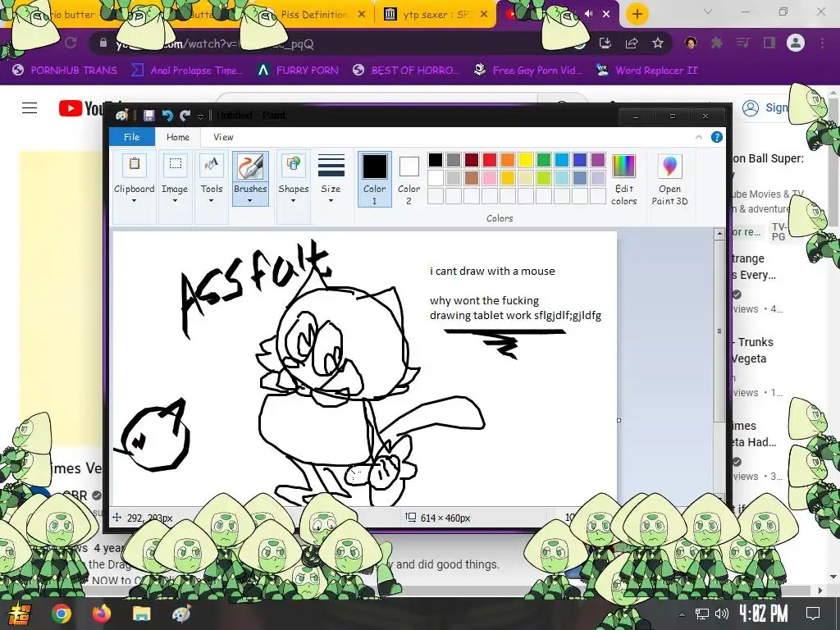This screenshot has height=630, width=840.
Task: Expand the Brushes dropdown arrow
Action: (x=249, y=201)
